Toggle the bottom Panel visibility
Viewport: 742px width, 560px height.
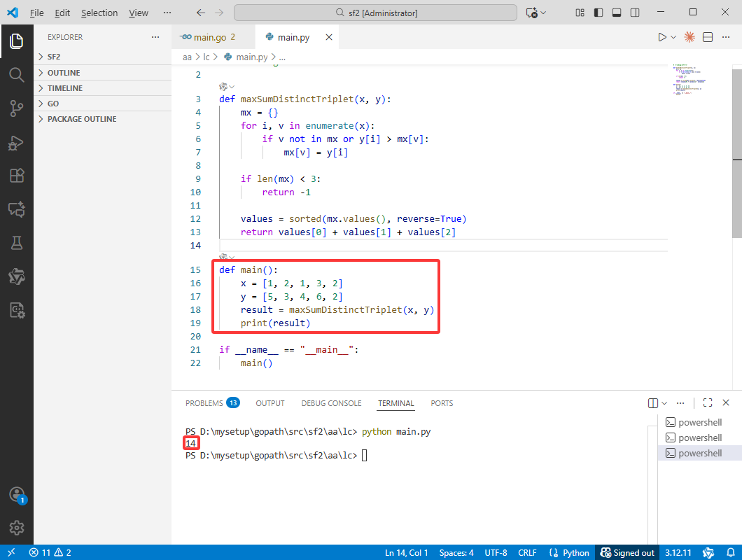click(617, 13)
